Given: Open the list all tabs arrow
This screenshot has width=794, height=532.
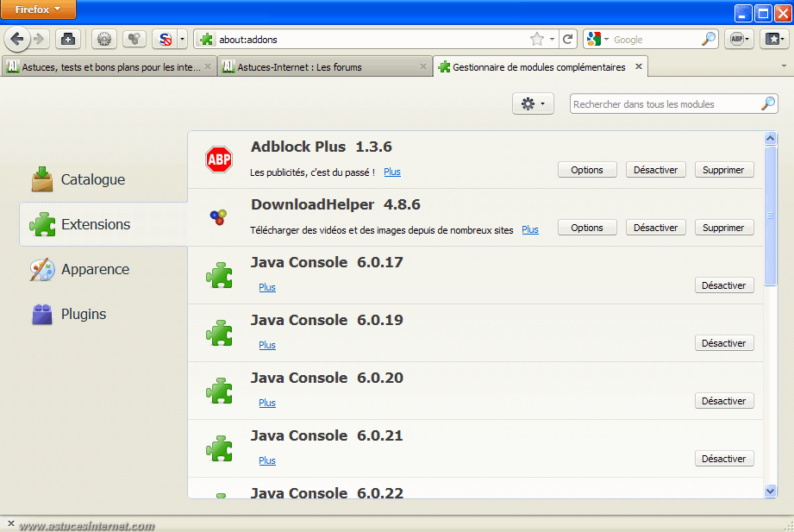Looking at the screenshot, I should coord(784,66).
